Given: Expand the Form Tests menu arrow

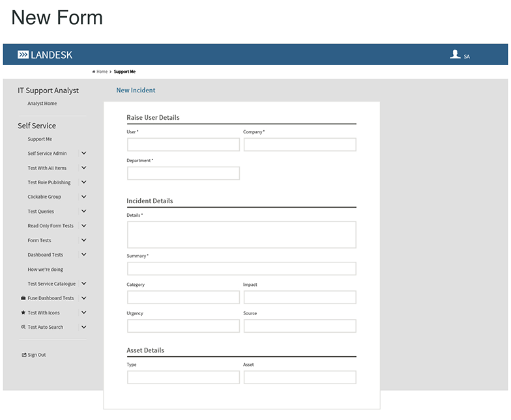Looking at the screenshot, I should click(x=83, y=240).
